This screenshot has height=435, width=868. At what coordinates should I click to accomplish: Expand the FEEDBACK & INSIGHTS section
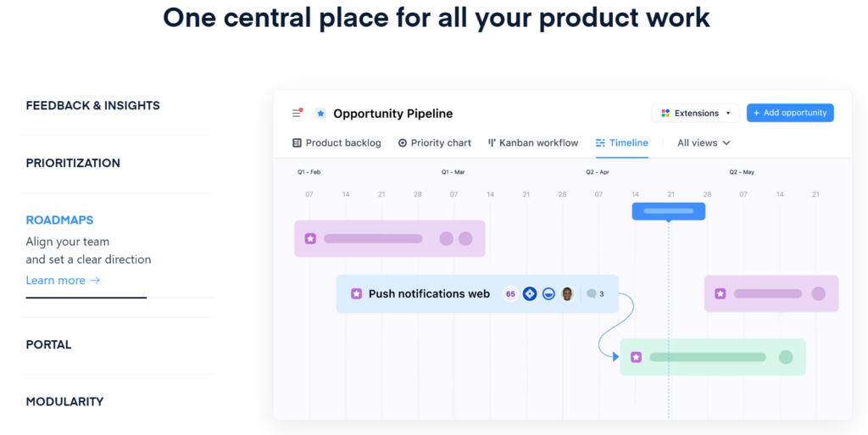[92, 106]
